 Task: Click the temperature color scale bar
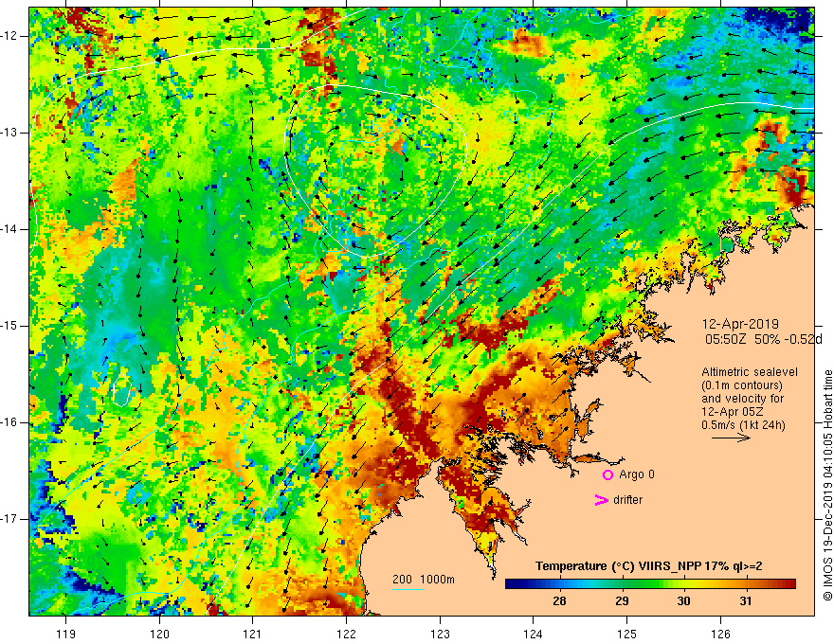click(650, 584)
